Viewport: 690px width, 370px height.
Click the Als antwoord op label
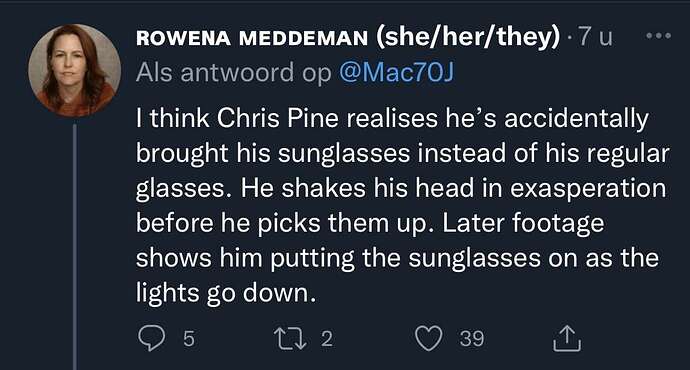(233, 73)
